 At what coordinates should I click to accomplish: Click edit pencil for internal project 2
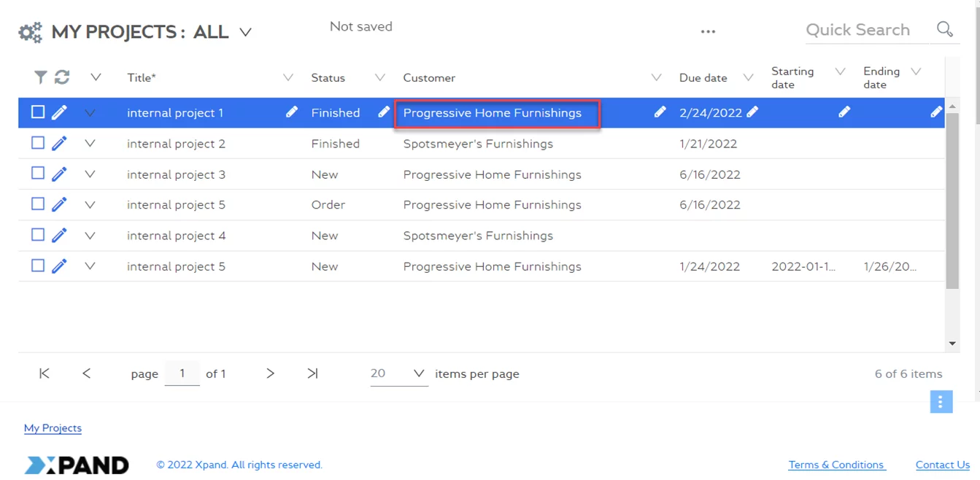click(x=59, y=144)
